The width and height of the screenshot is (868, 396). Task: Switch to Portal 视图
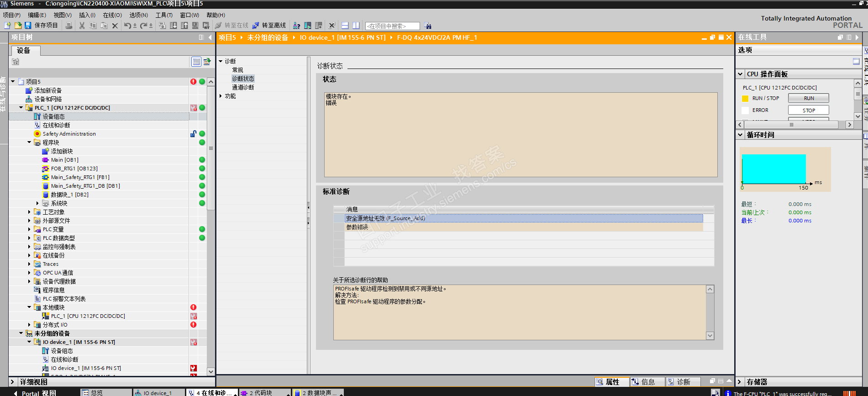tap(35, 393)
